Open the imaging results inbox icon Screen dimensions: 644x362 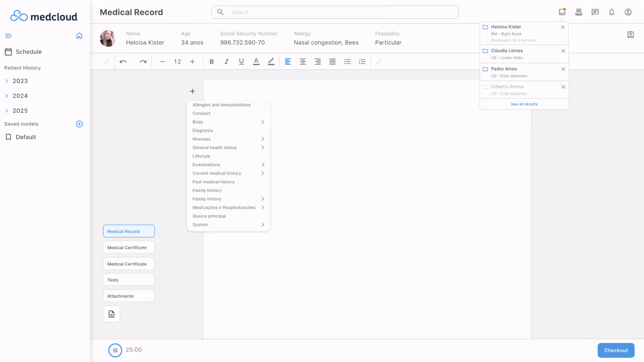coord(562,12)
